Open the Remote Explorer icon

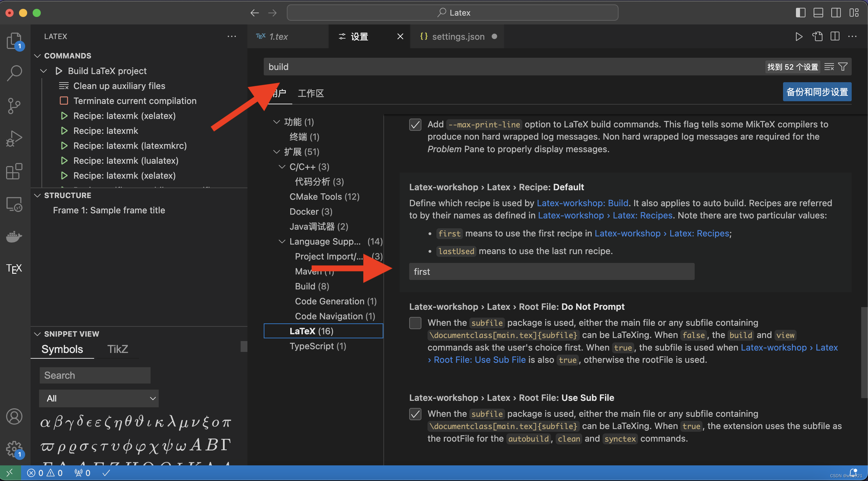14,204
